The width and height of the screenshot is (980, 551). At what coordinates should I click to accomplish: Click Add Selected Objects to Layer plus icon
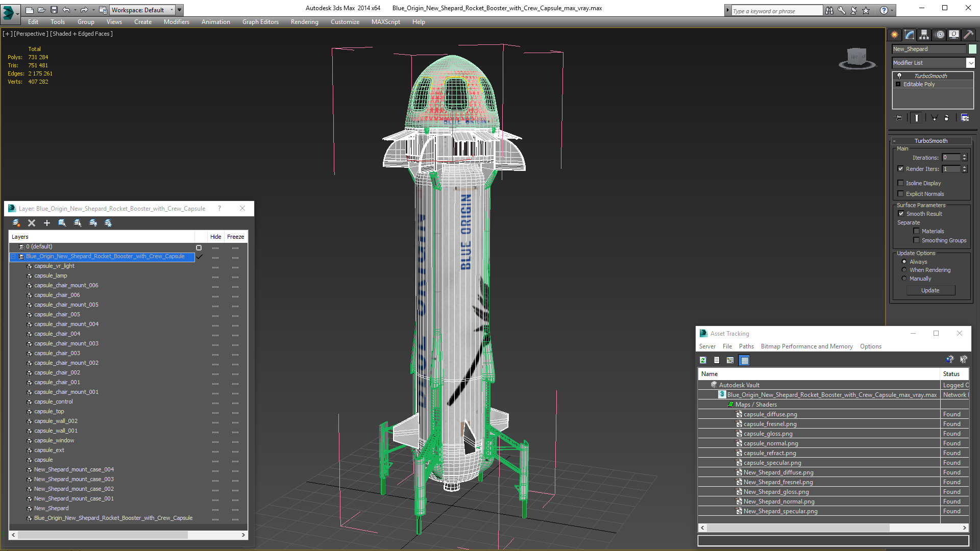pos(47,223)
